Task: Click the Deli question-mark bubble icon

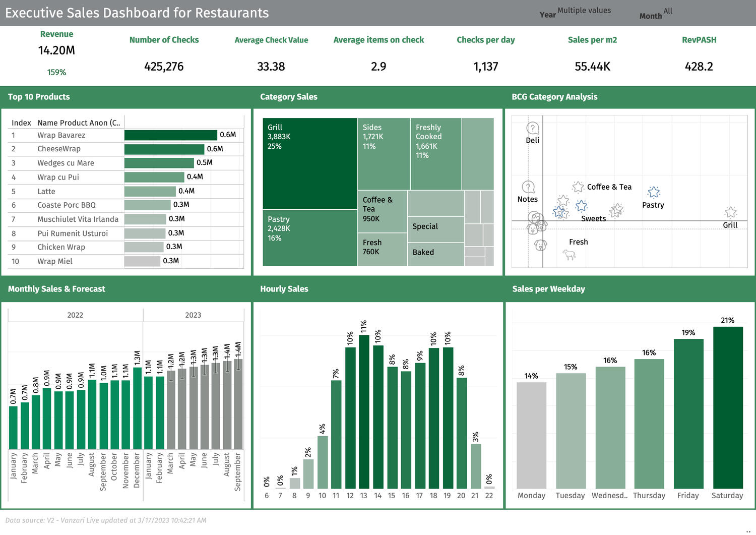Action: (x=532, y=128)
